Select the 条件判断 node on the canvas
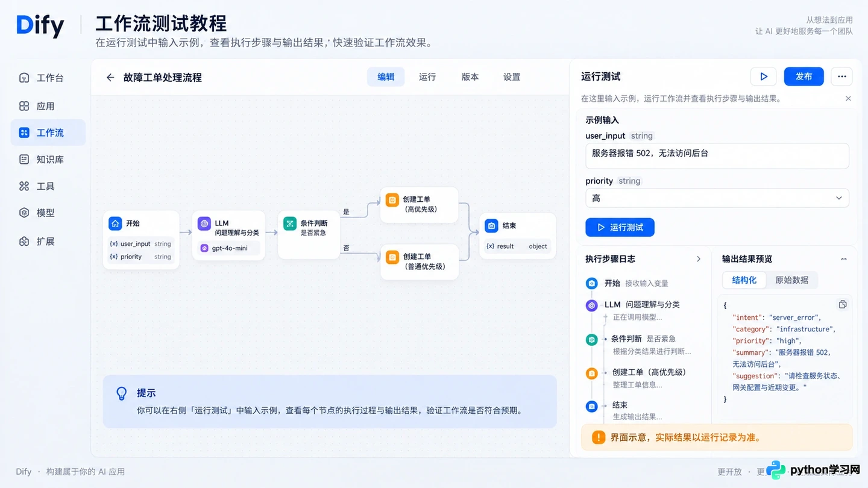868x488 pixels. click(x=309, y=235)
